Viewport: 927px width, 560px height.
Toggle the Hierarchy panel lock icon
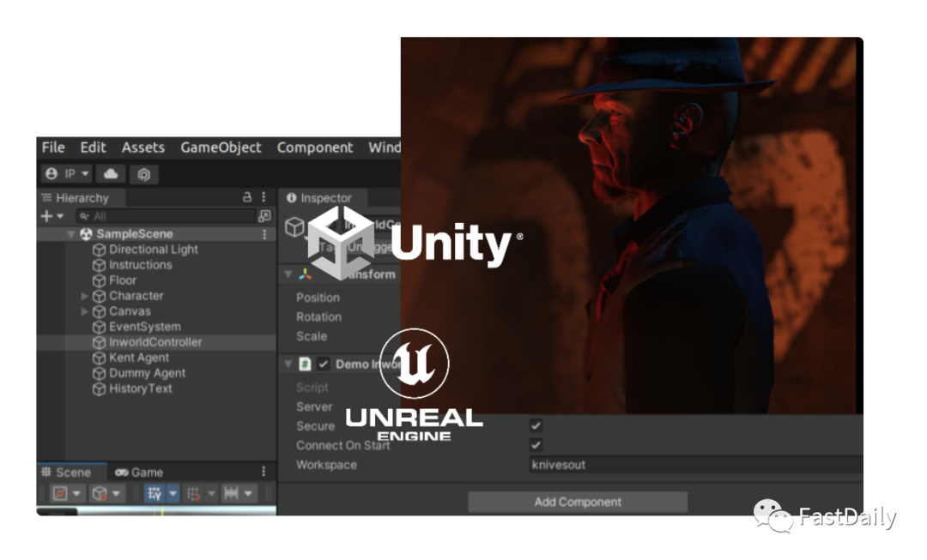click(x=247, y=197)
